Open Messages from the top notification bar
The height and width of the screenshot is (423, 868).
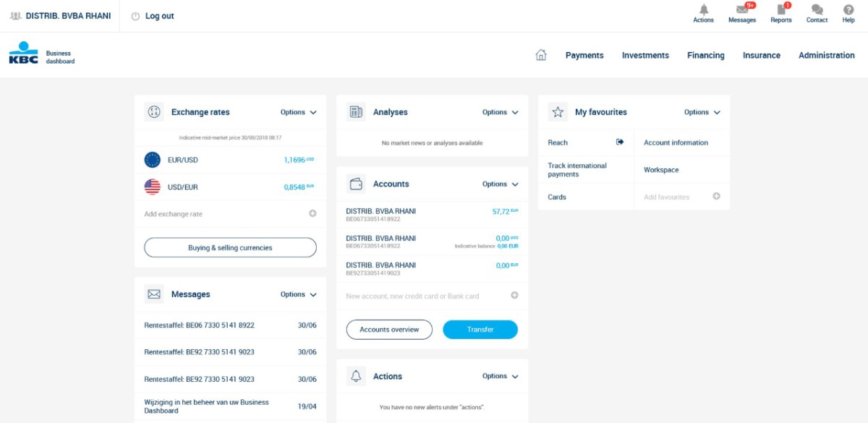[x=742, y=12]
